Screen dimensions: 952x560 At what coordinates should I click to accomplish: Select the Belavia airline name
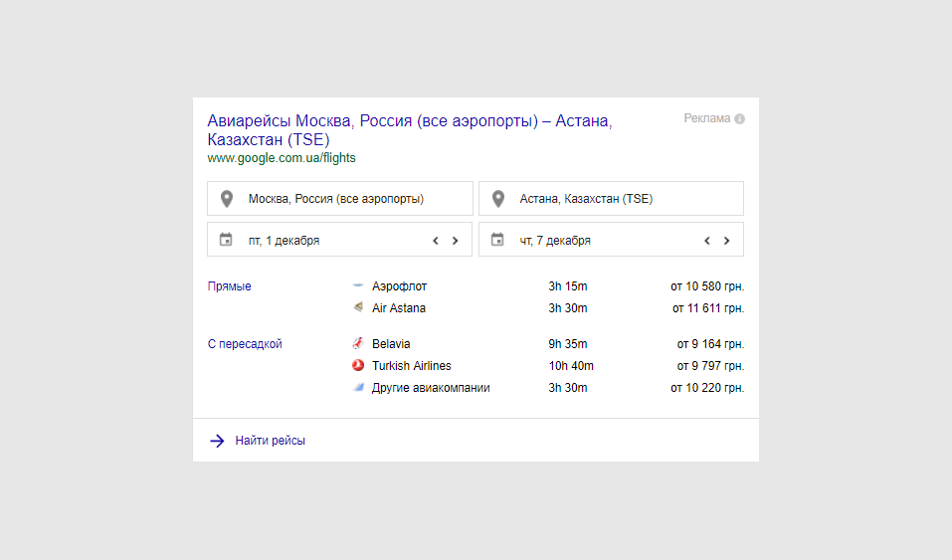(x=391, y=344)
